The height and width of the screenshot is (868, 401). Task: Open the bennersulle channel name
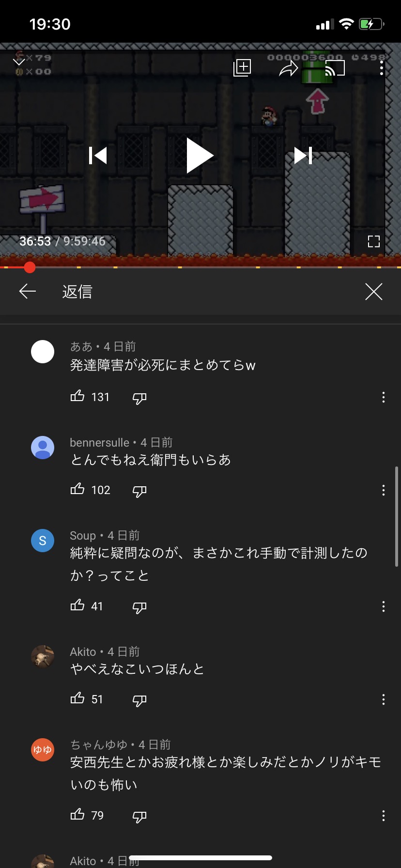(x=99, y=442)
